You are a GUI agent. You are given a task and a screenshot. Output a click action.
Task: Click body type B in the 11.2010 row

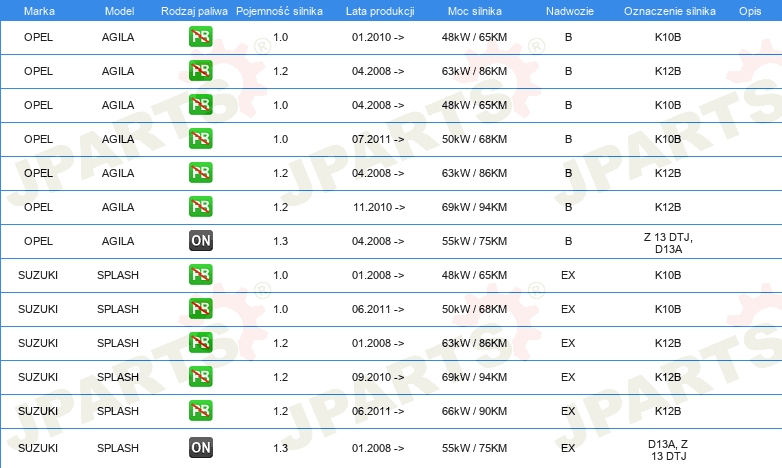click(x=568, y=207)
